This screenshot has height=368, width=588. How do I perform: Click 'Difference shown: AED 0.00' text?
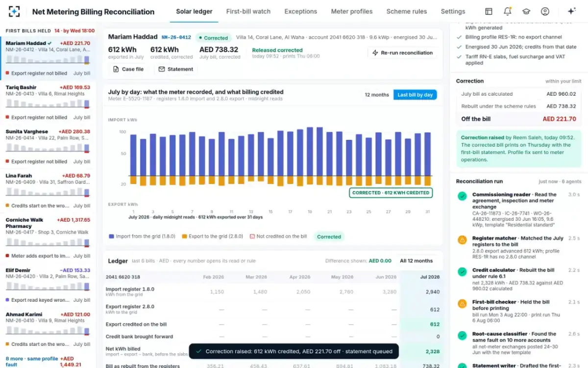point(358,261)
